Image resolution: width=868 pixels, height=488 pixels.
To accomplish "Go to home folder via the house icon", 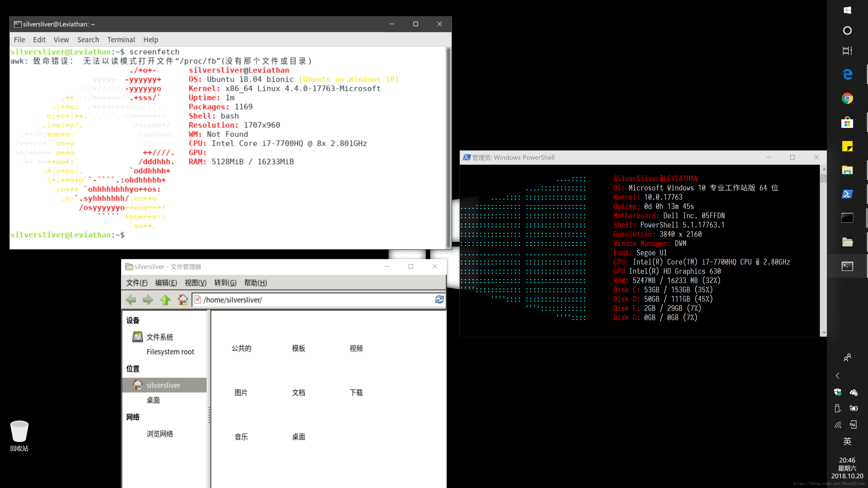I will pos(183,300).
